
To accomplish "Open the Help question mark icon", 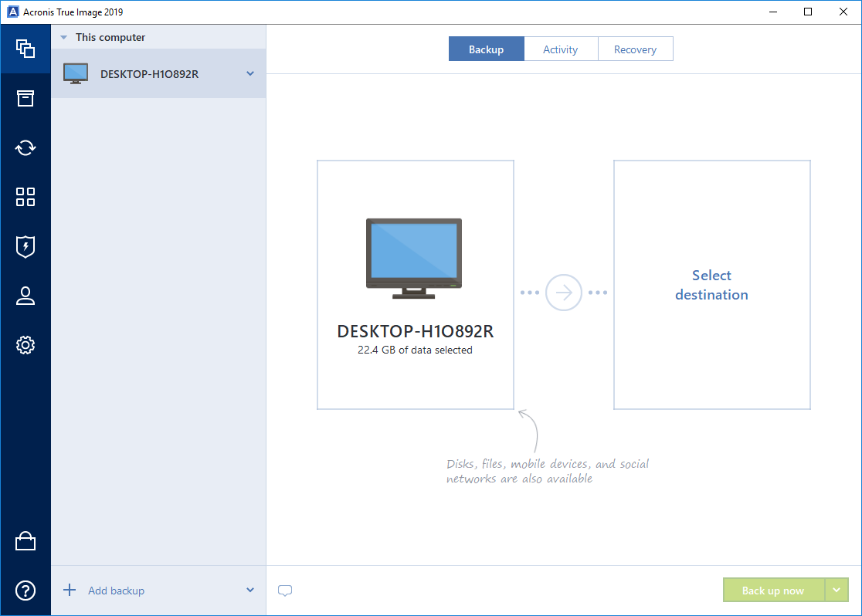I will coord(25,591).
